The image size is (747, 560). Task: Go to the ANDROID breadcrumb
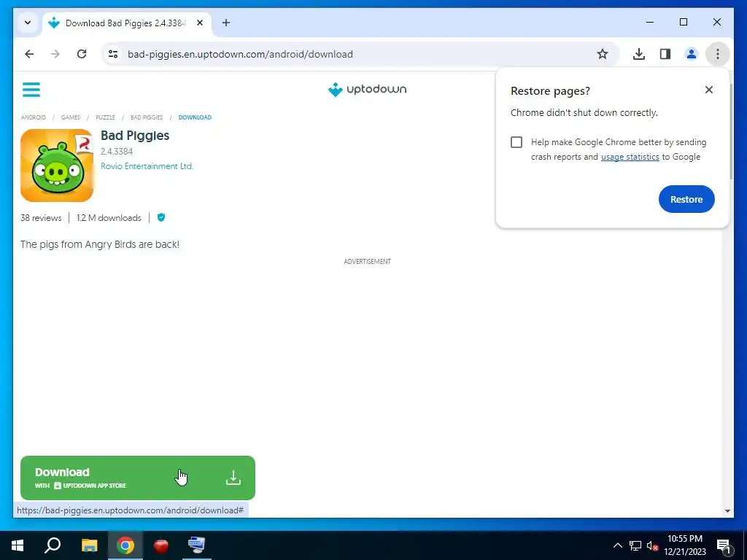[x=34, y=117]
